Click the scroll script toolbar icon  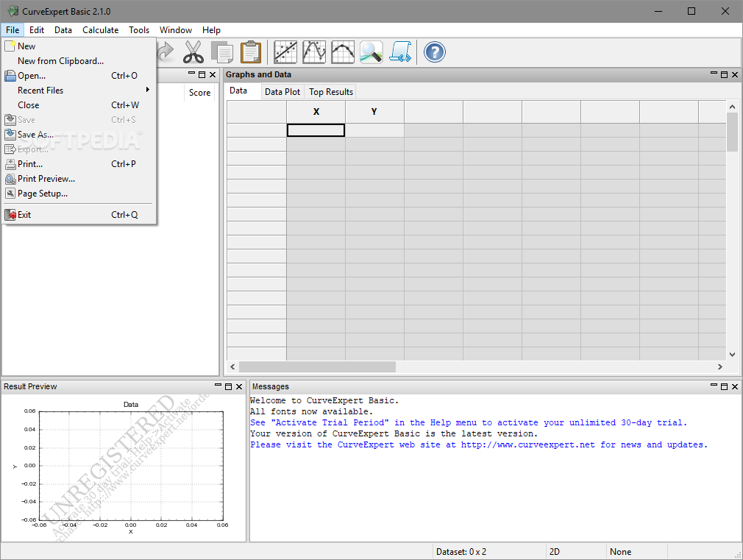[x=400, y=52]
